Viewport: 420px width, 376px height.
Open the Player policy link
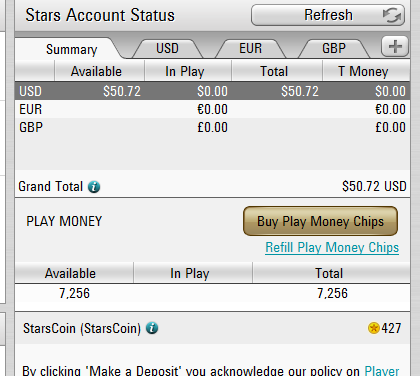[382, 371]
